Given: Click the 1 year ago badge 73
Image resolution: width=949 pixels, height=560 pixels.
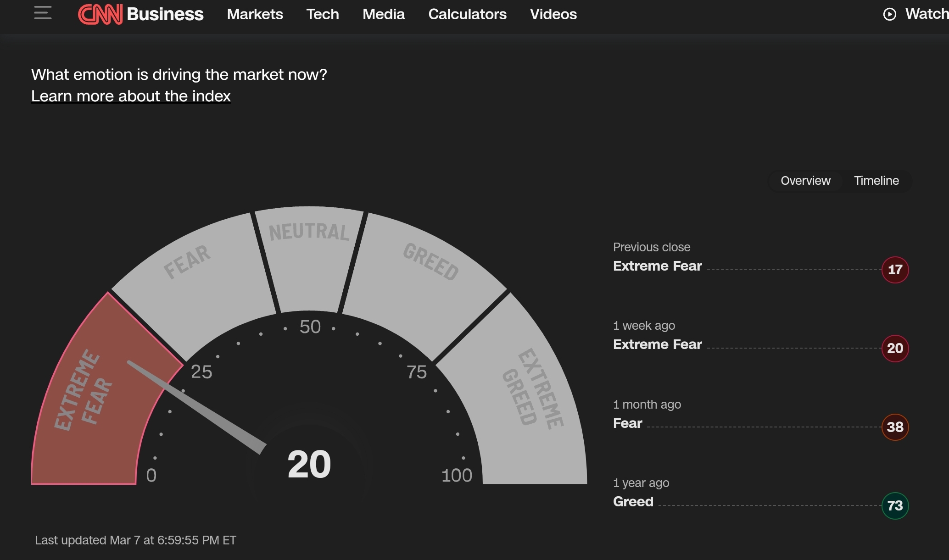Looking at the screenshot, I should [x=895, y=505].
